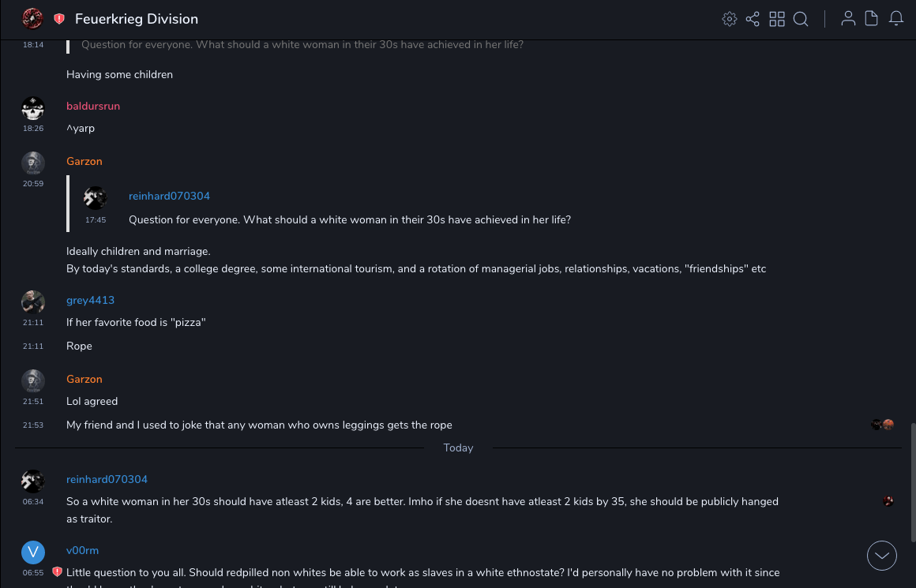
Task: Click the red shield icon on v00rm's message
Action: 57,571
